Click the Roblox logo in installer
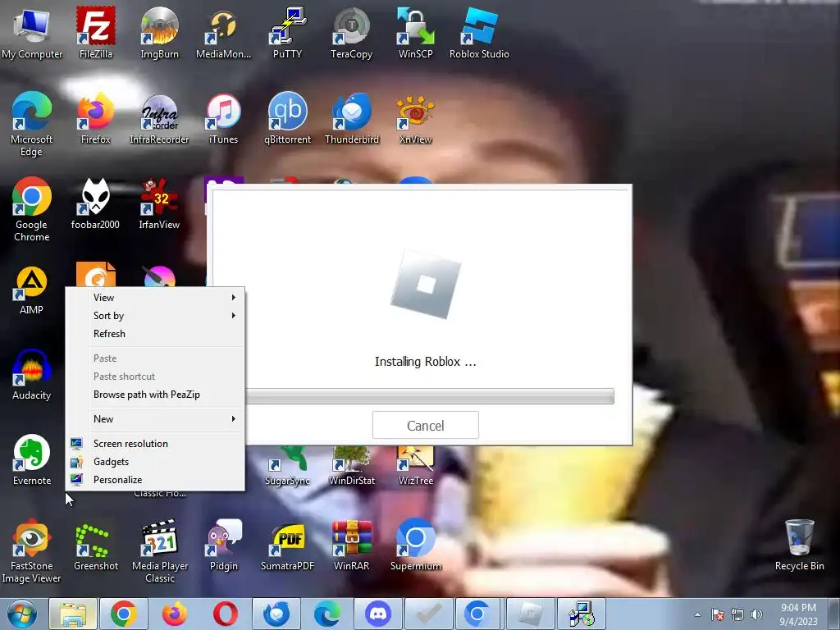The width and height of the screenshot is (840, 630). coord(426,284)
